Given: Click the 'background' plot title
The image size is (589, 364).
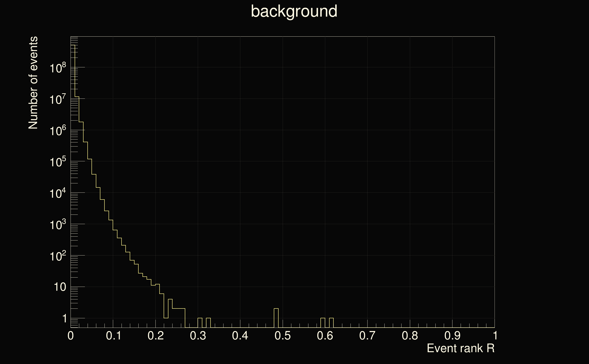Looking at the screenshot, I should 294,11.
